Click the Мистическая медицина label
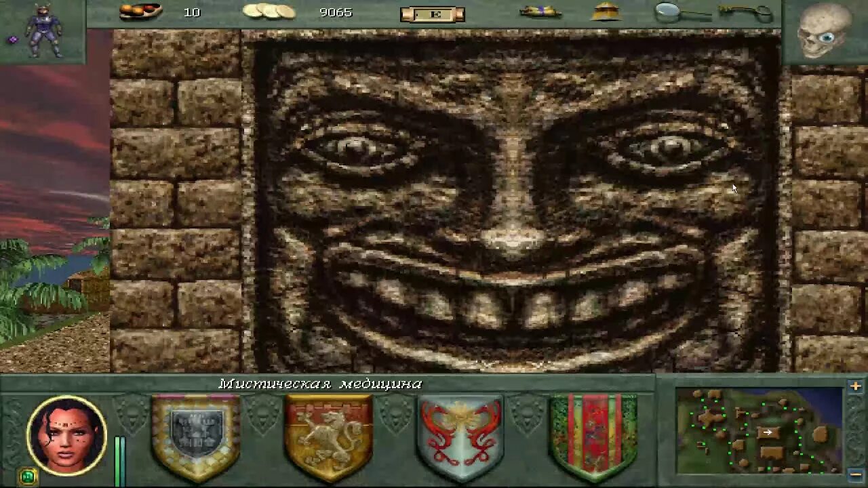This screenshot has width=868, height=488. 320,384
